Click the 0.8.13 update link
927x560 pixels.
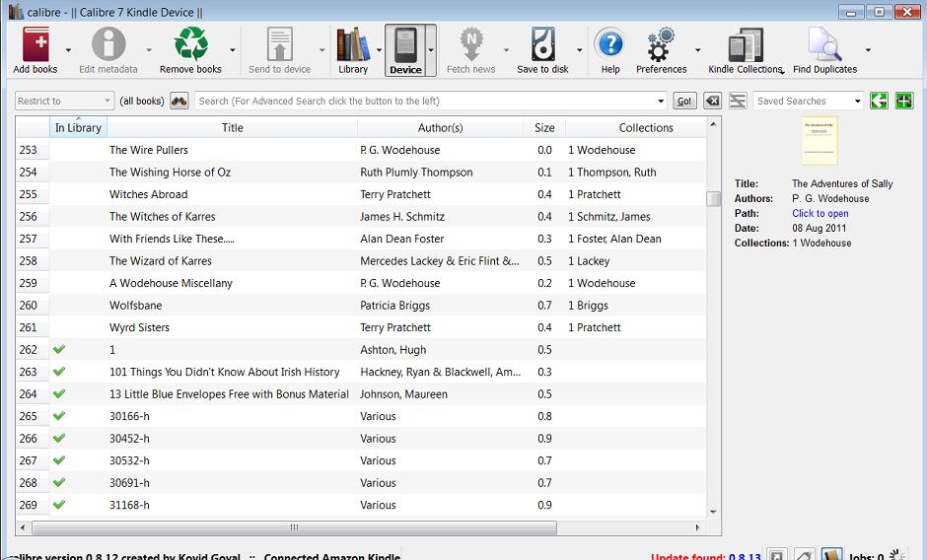tap(745, 556)
